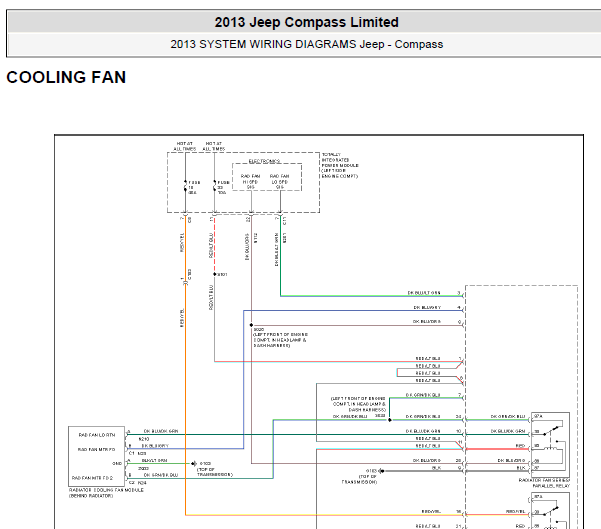Click the Fuse 18 symbol
601x529 pixels.
coord(185,187)
